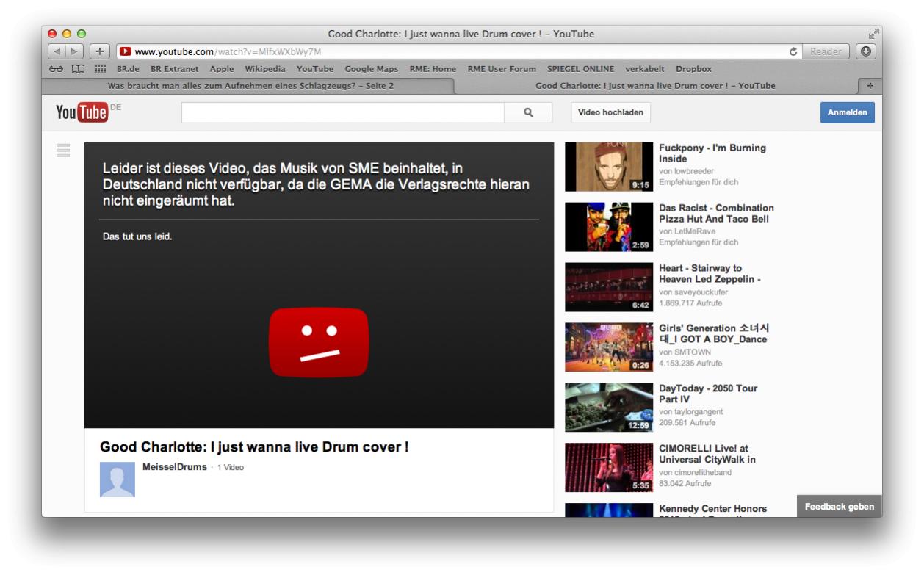Open the BR Extranet bookmark
The image size is (924, 575).
(175, 69)
